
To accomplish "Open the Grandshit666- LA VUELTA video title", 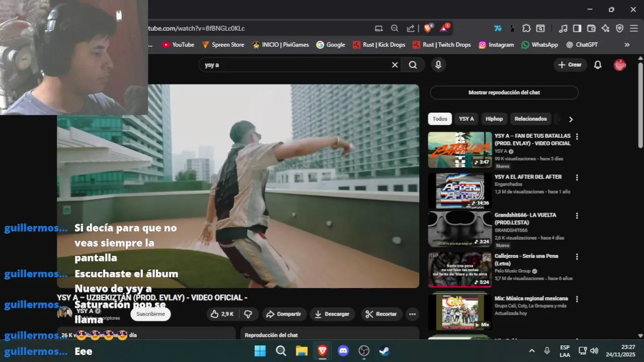I will (x=525, y=219).
